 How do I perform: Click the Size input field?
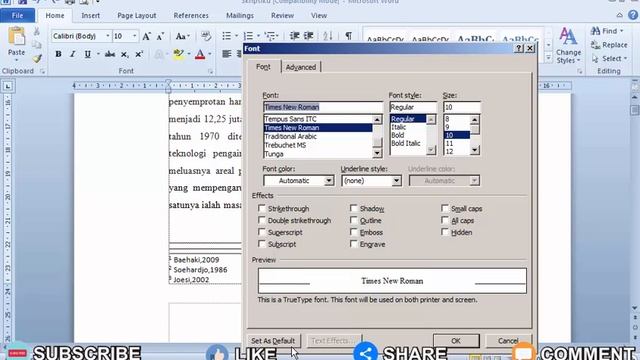[462, 107]
